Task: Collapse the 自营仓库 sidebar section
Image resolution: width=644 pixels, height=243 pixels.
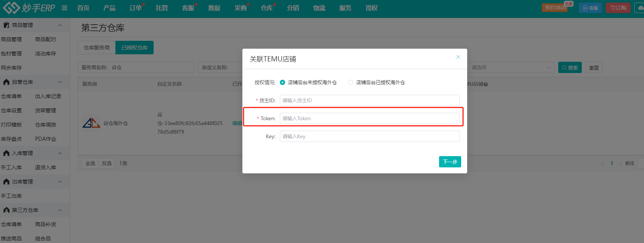Action: pyautogui.click(x=60, y=82)
